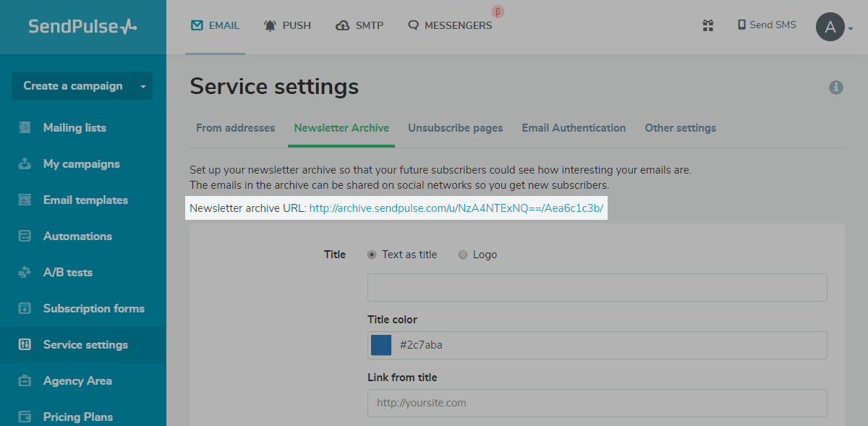Click the info icon beside Service settings
Viewport: 868px width, 426px height.
coord(836,88)
